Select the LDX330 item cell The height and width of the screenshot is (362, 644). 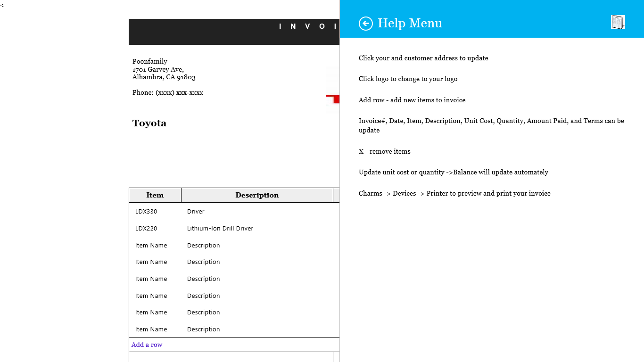point(146,212)
